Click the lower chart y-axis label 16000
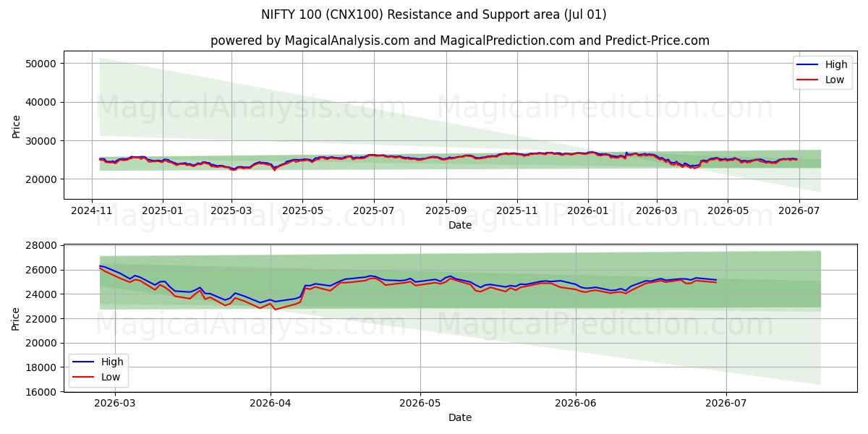Image resolution: width=868 pixels, height=434 pixels. coord(43,392)
